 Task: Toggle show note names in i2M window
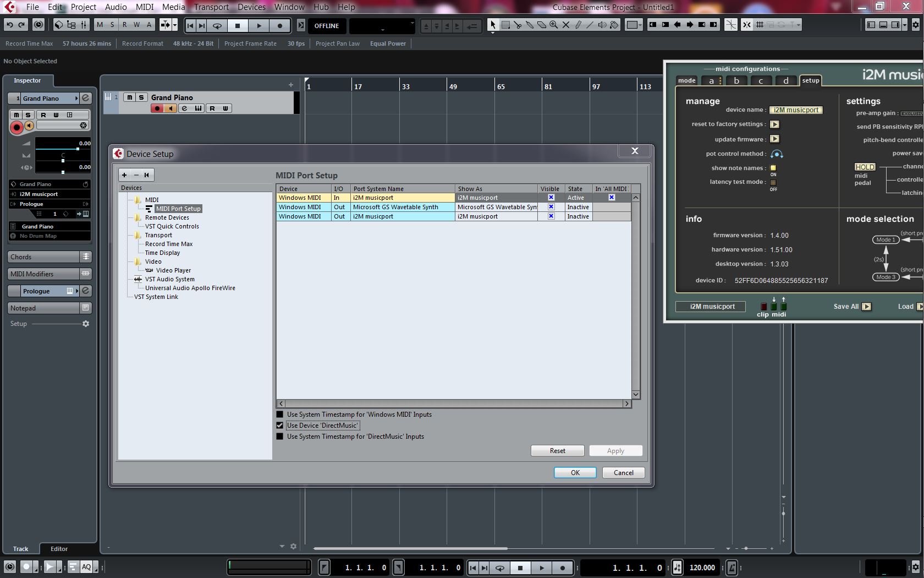(773, 168)
